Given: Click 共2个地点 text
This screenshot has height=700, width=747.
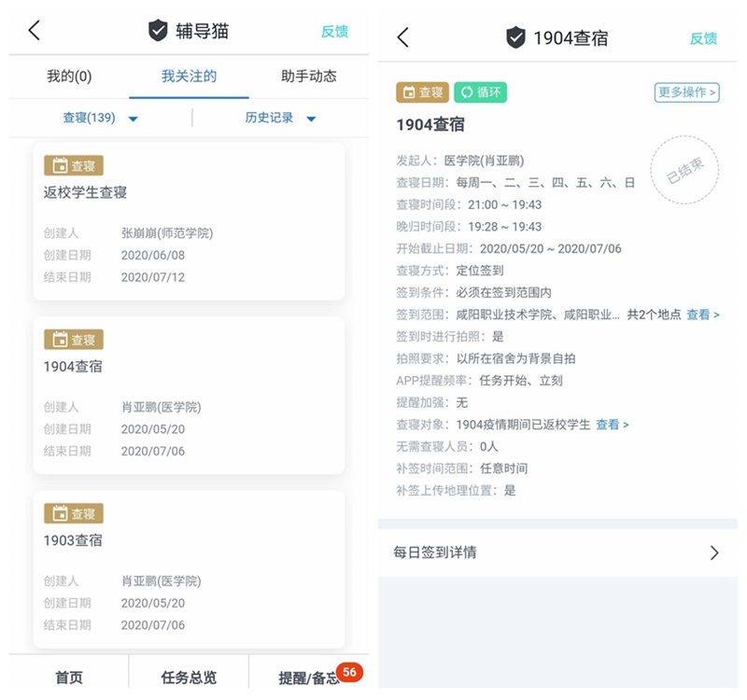Looking at the screenshot, I should pyautogui.click(x=655, y=315).
